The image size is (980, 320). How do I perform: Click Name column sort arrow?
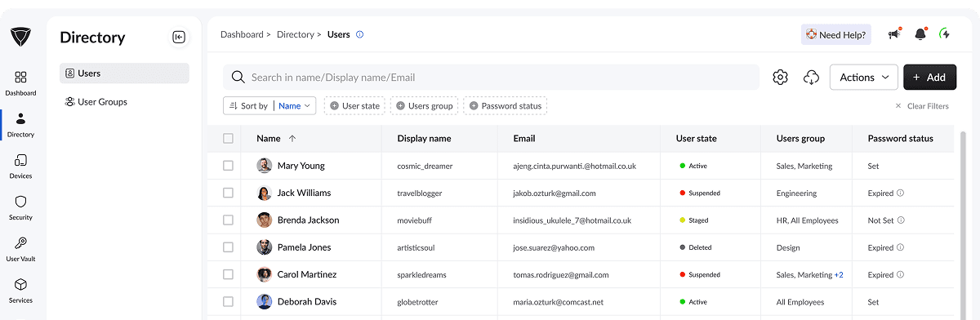[292, 139]
